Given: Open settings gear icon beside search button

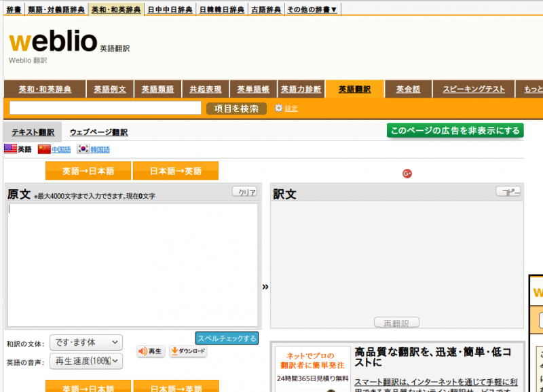Looking at the screenshot, I should coord(278,109).
